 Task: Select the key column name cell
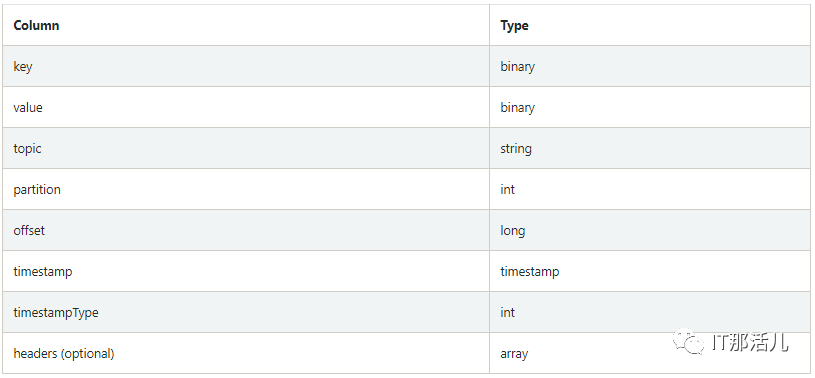click(246, 66)
